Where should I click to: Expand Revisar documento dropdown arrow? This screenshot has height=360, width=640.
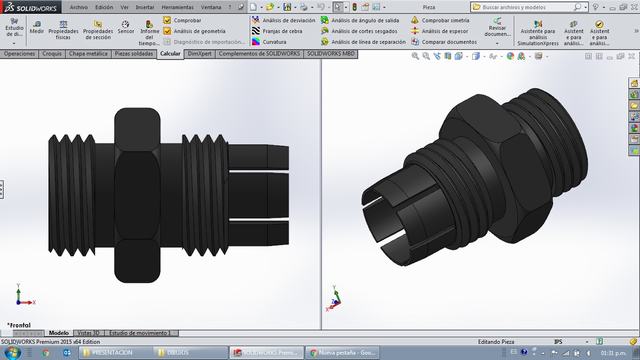point(497,43)
